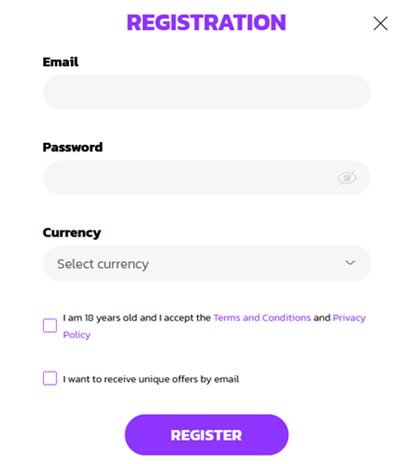Viewport: 420px width, 464px height.
Task: Submit the form with the REGISTER button
Action: 207,435
